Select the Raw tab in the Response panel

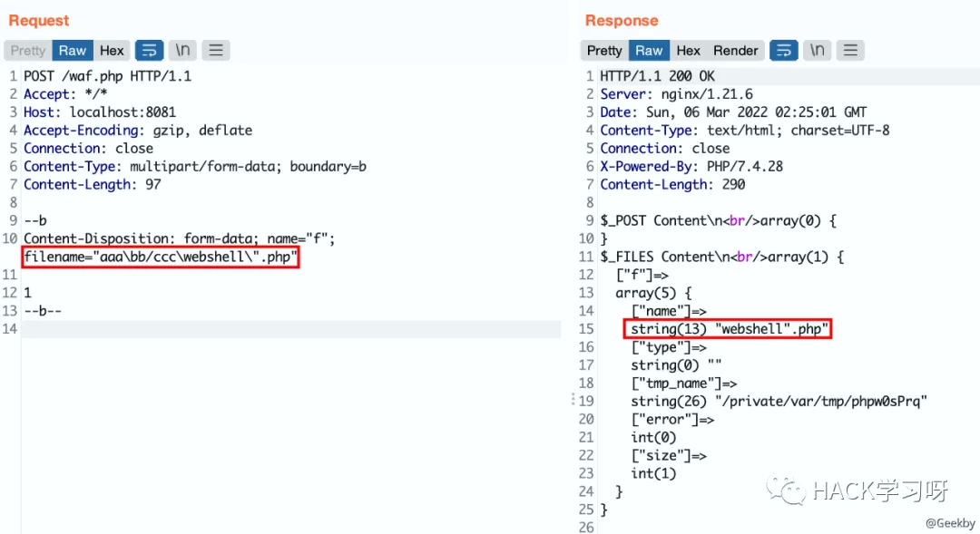649,51
